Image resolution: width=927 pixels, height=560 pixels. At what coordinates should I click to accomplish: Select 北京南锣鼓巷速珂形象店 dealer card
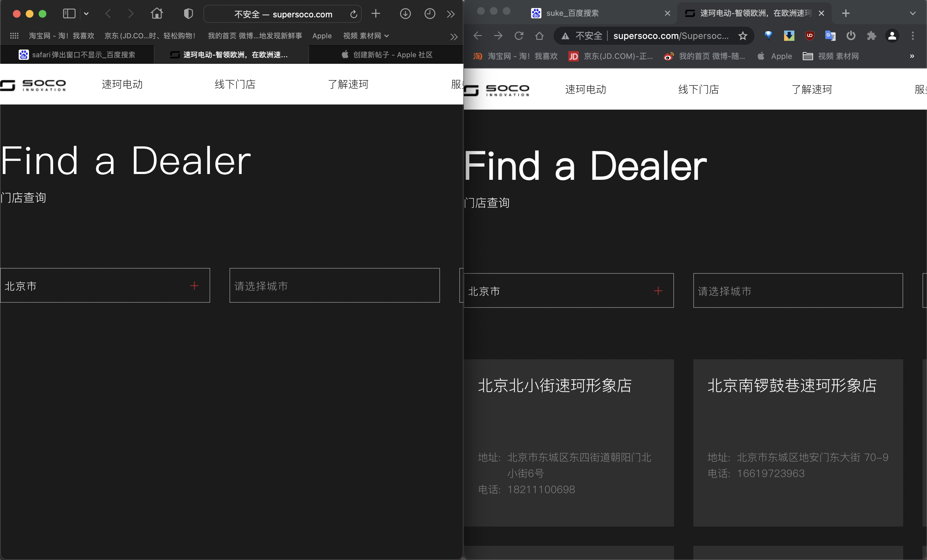click(798, 443)
